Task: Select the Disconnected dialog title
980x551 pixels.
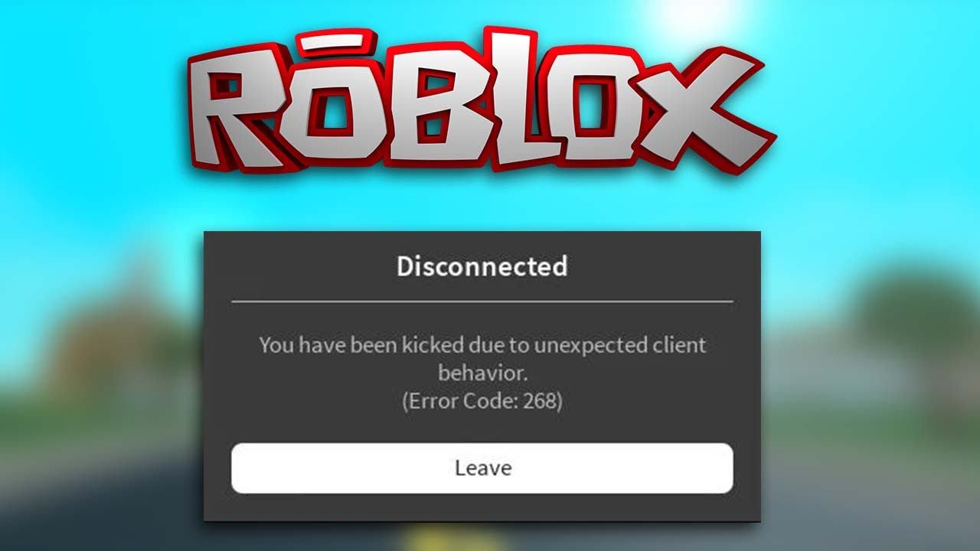Action: (482, 266)
